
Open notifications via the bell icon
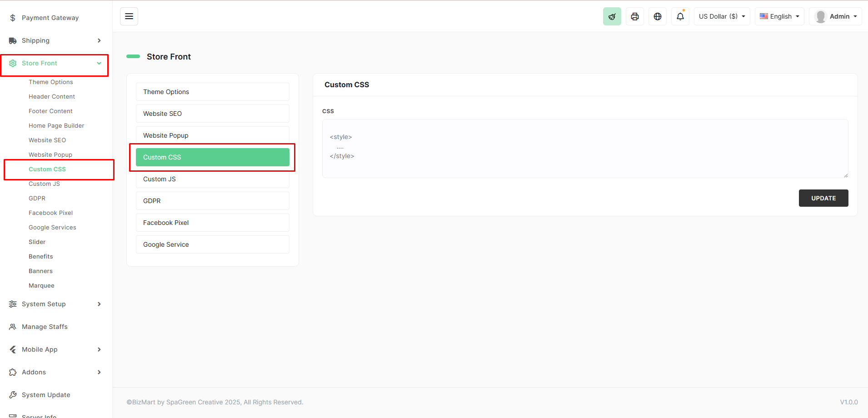pos(680,16)
